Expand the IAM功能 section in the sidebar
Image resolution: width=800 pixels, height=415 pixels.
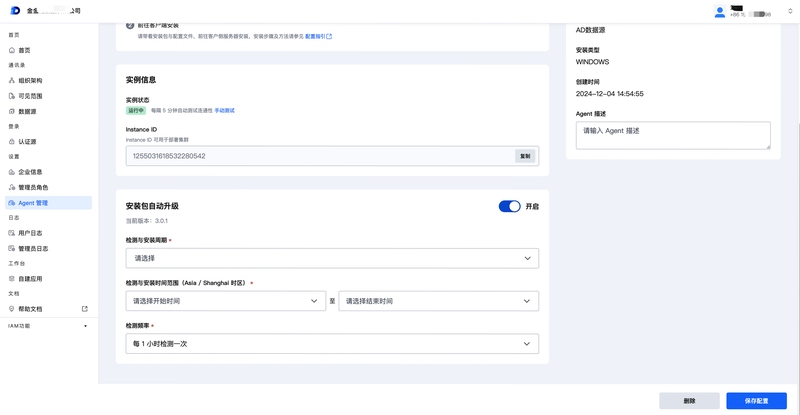(48, 326)
